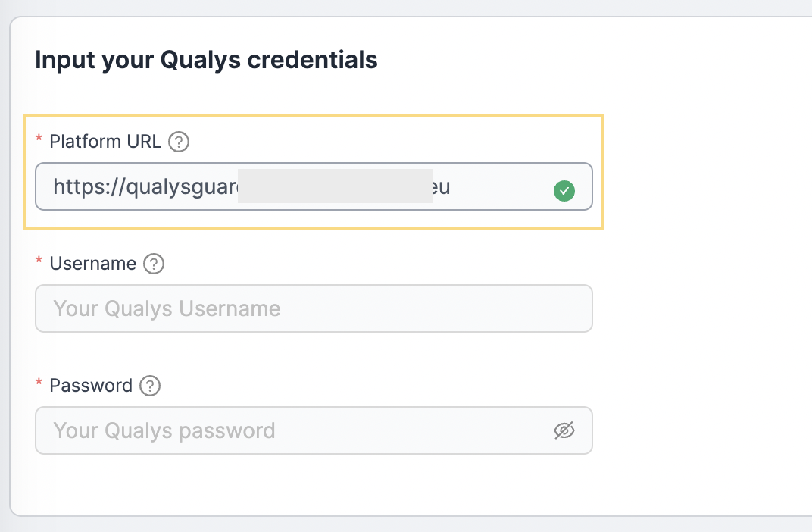Image resolution: width=812 pixels, height=532 pixels.
Task: Click the Password field label text
Action: (91, 386)
